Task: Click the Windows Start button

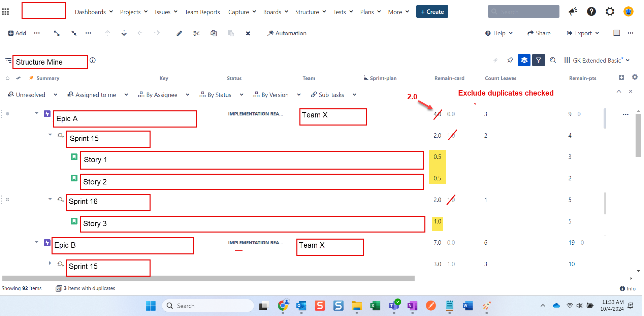Action: tap(151, 306)
